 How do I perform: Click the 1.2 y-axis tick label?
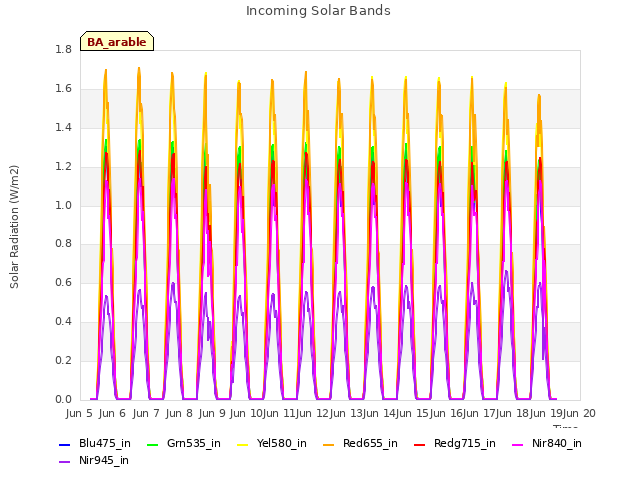63,167
